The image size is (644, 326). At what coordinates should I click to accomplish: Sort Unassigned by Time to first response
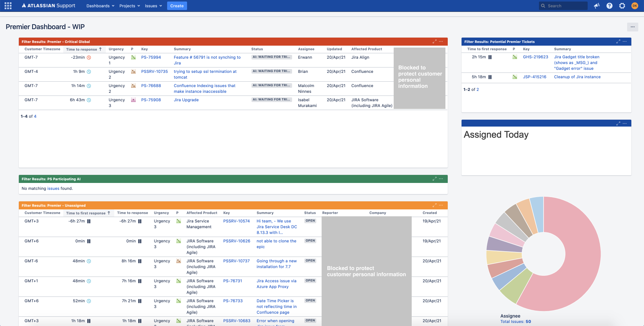click(x=88, y=213)
